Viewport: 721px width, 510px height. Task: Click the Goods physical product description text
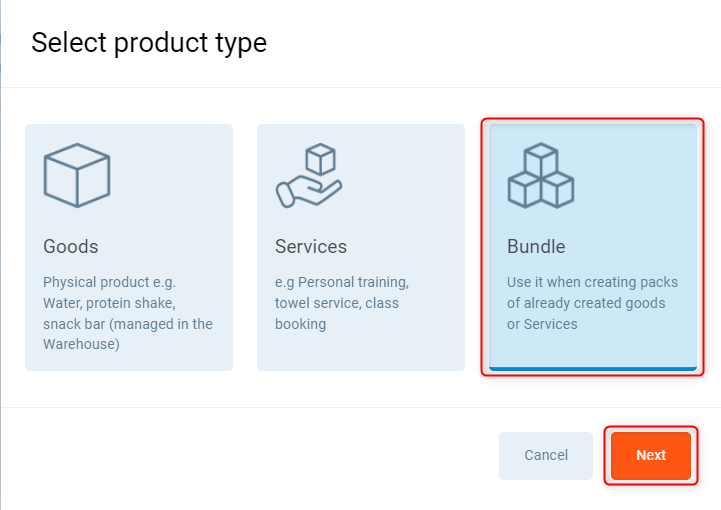coord(128,313)
